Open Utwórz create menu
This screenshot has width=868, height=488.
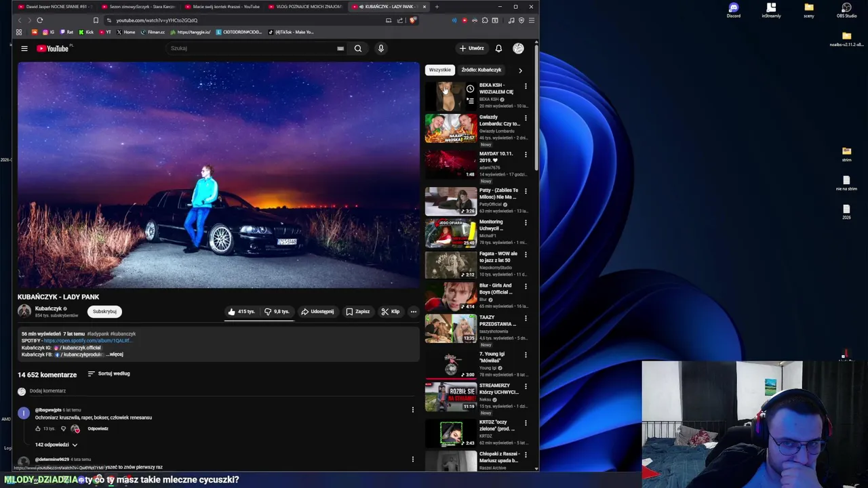[x=471, y=48]
